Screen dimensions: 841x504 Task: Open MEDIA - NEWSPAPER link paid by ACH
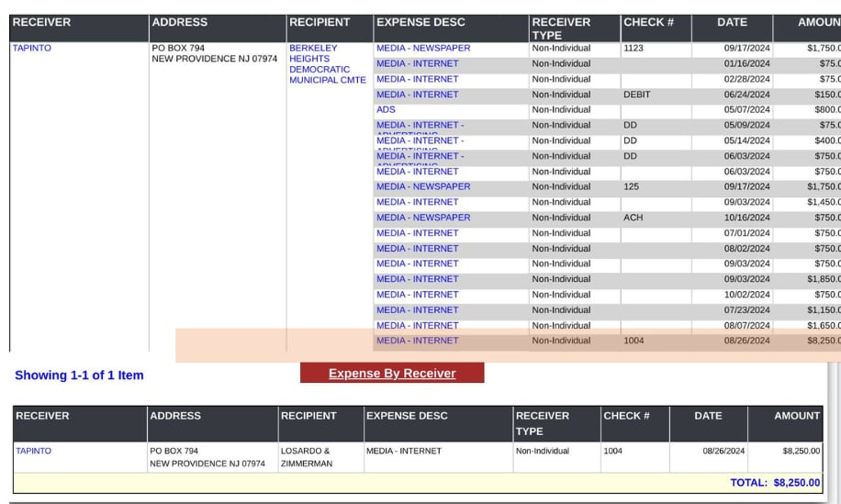pyautogui.click(x=422, y=218)
